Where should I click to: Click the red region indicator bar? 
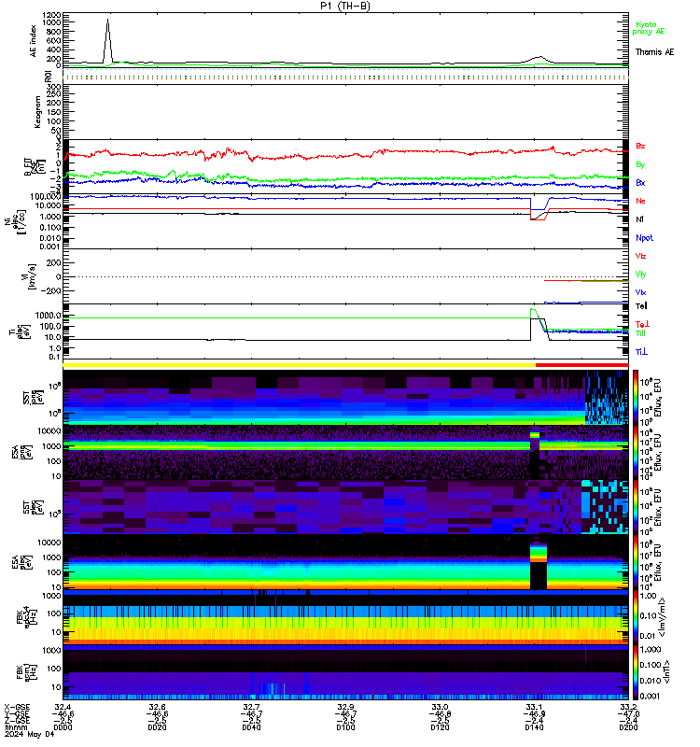[x=581, y=365]
